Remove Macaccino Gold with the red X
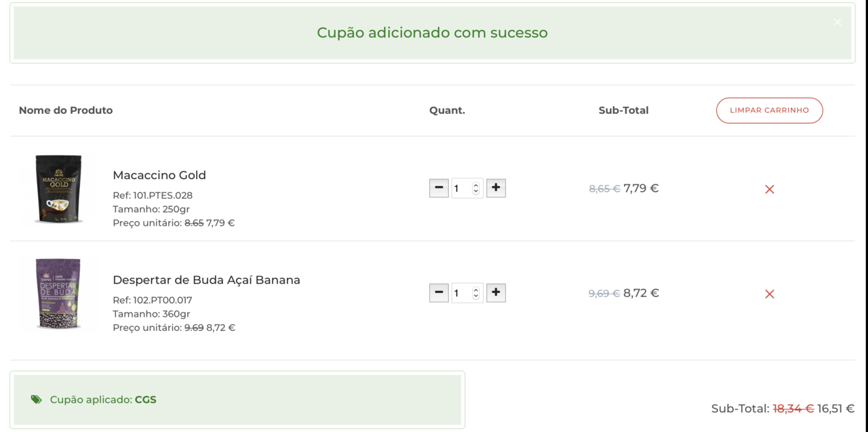The image size is (868, 432). (x=769, y=189)
